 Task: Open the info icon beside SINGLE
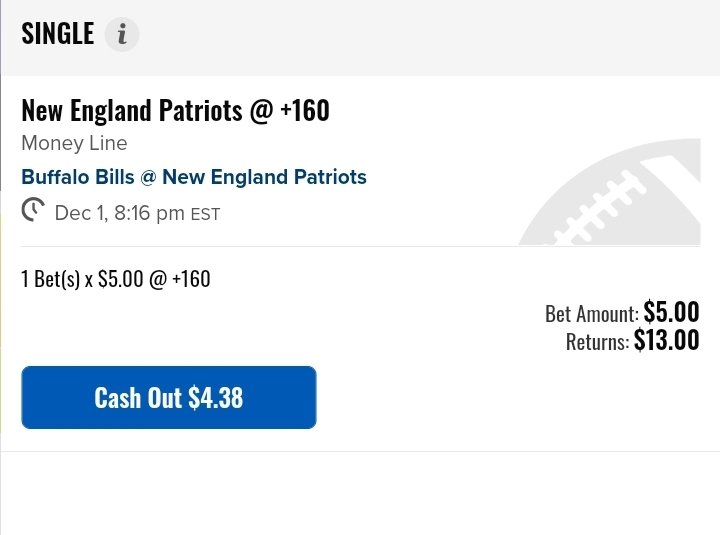(122, 34)
